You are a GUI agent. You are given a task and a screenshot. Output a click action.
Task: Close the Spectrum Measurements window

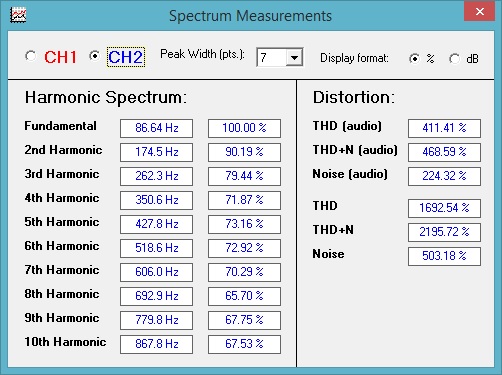click(x=479, y=12)
